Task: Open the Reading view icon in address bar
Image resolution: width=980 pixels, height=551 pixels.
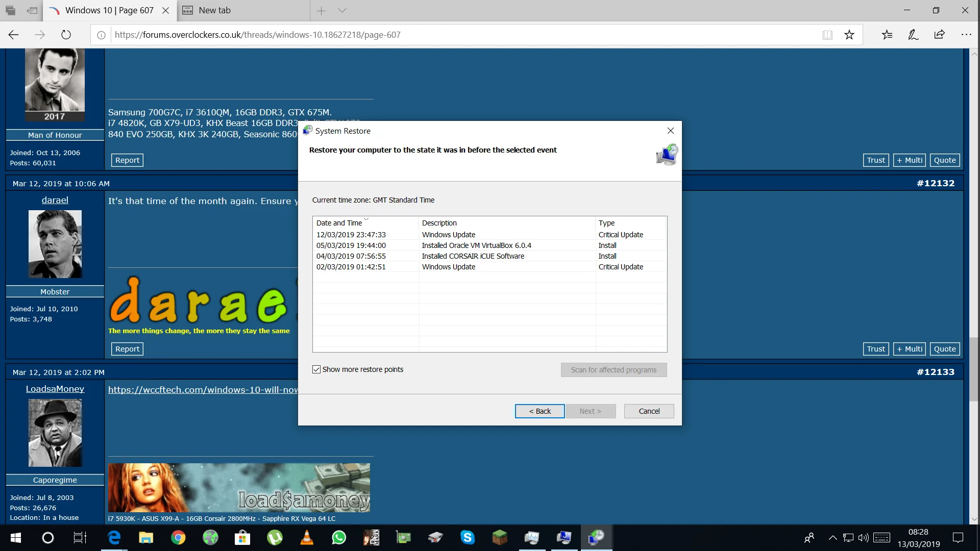Action: [827, 35]
